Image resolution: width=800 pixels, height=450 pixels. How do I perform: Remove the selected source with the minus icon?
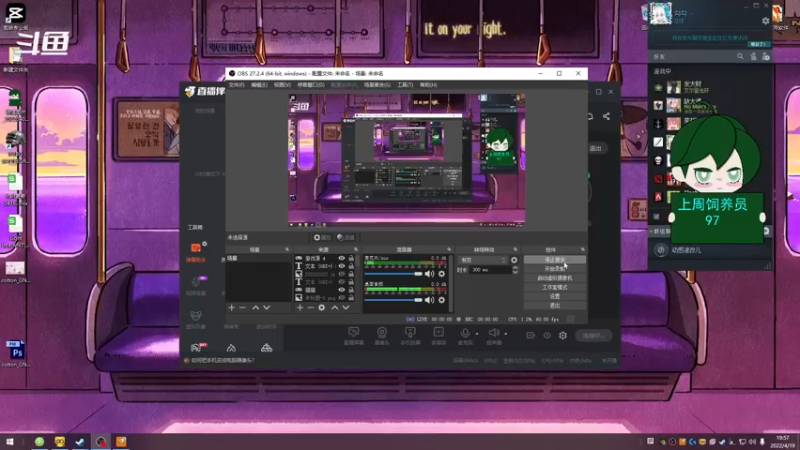[x=310, y=308]
